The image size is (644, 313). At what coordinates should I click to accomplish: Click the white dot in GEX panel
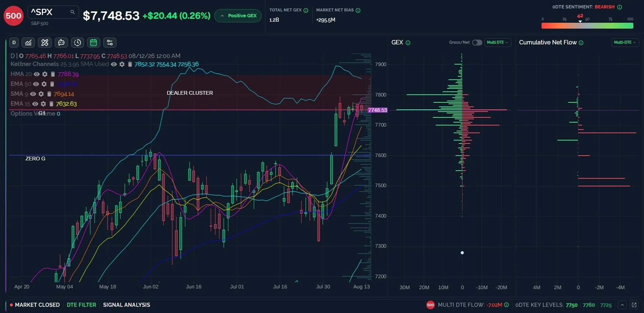tap(462, 253)
